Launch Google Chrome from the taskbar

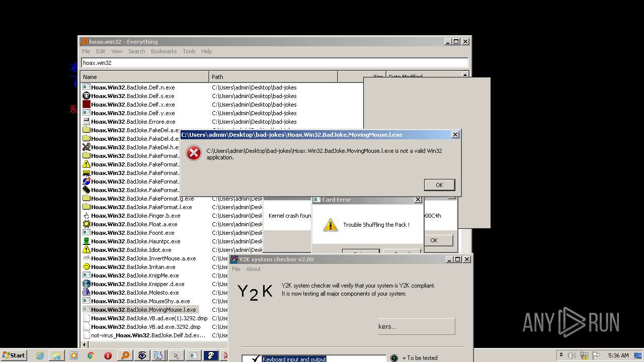[x=91, y=355]
